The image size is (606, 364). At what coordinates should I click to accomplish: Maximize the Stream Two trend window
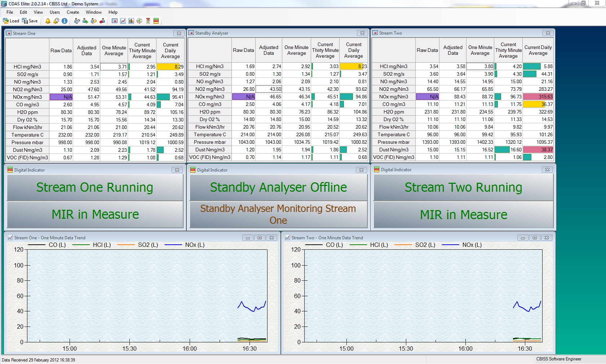pyautogui.click(x=535, y=238)
